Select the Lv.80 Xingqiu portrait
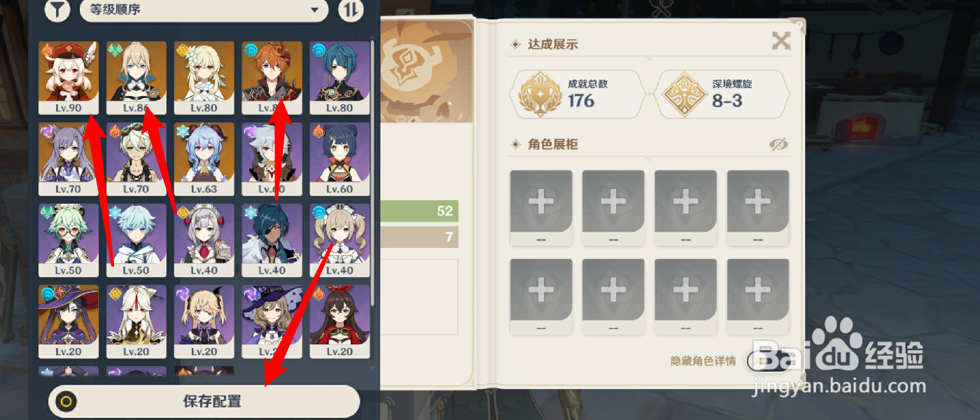Viewport: 980px width, 420px height. point(340,78)
